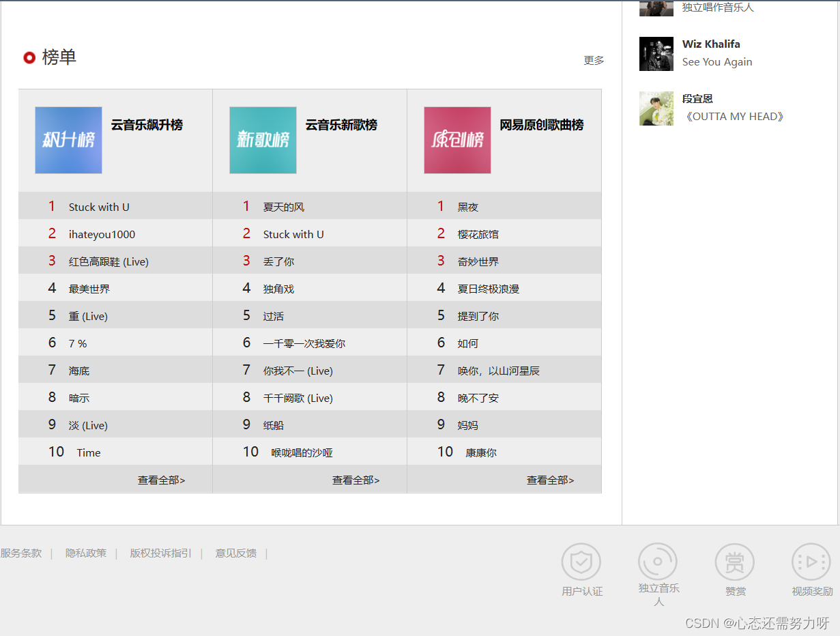Image resolution: width=840 pixels, height=636 pixels.
Task: Select song 妈妈
Action: click(468, 426)
